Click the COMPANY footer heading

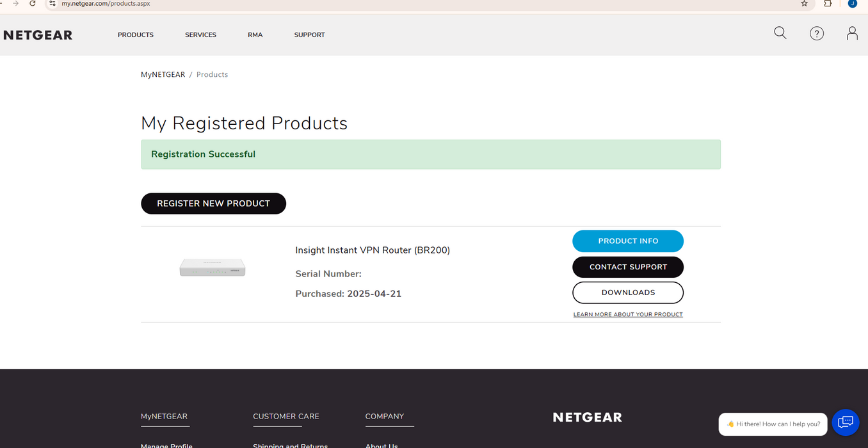(385, 417)
